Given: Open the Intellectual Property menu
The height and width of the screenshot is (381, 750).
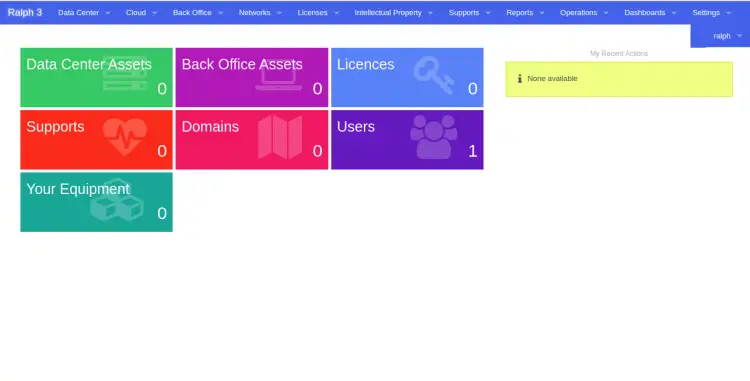Looking at the screenshot, I should (393, 12).
